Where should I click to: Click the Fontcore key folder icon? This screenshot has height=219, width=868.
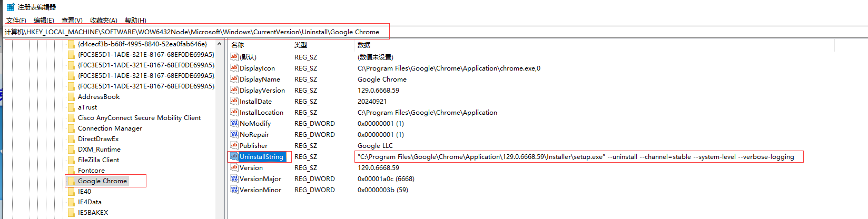(71, 171)
